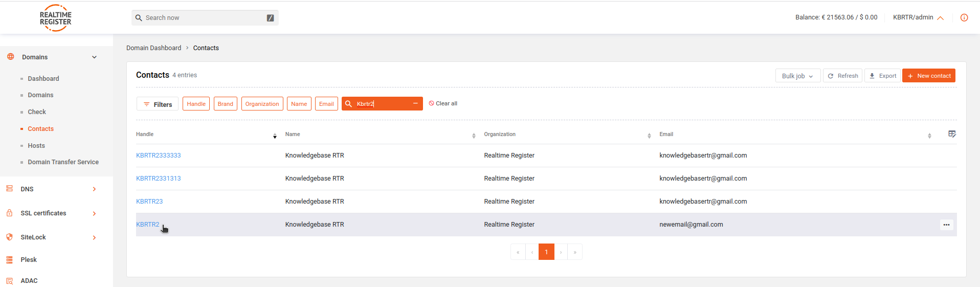
Task: Click the Export button
Action: coord(882,76)
